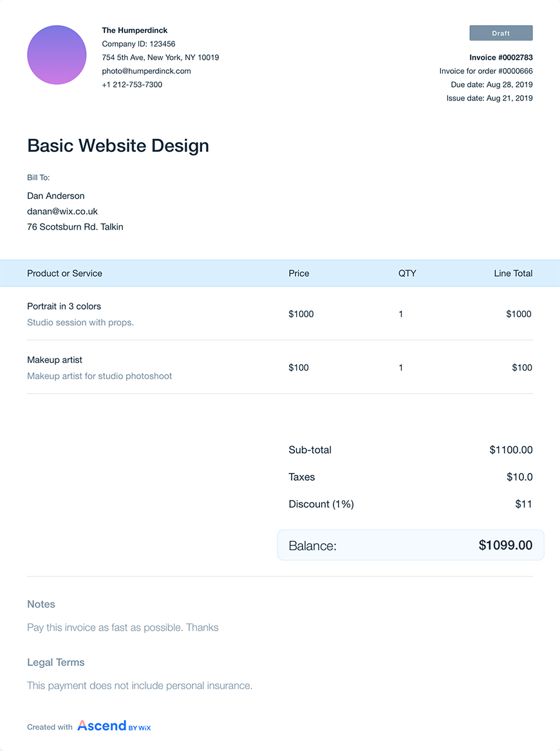Click the company phone number +1 212-753-7300
The image size is (560, 751).
(132, 85)
